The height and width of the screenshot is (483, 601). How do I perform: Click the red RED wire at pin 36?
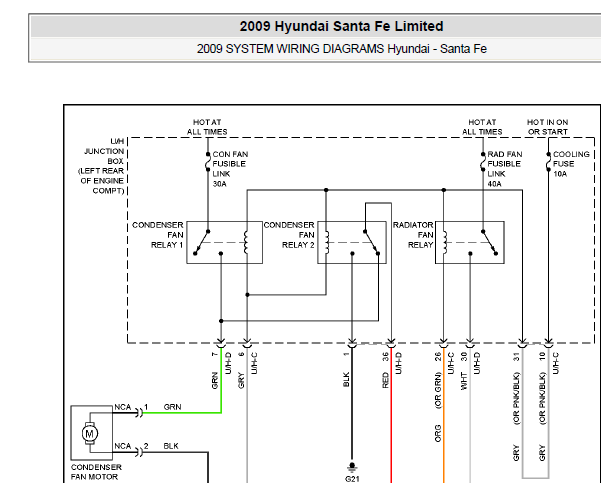391,414
